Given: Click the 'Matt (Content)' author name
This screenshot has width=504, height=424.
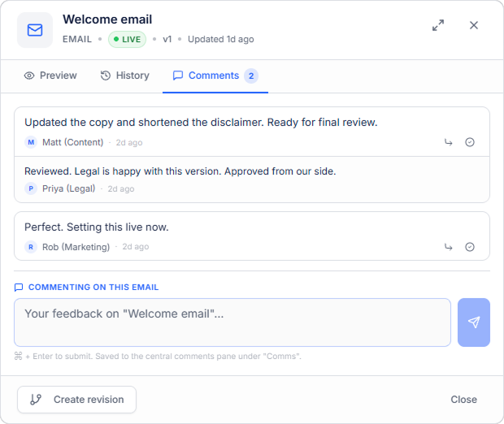Looking at the screenshot, I should point(72,142).
